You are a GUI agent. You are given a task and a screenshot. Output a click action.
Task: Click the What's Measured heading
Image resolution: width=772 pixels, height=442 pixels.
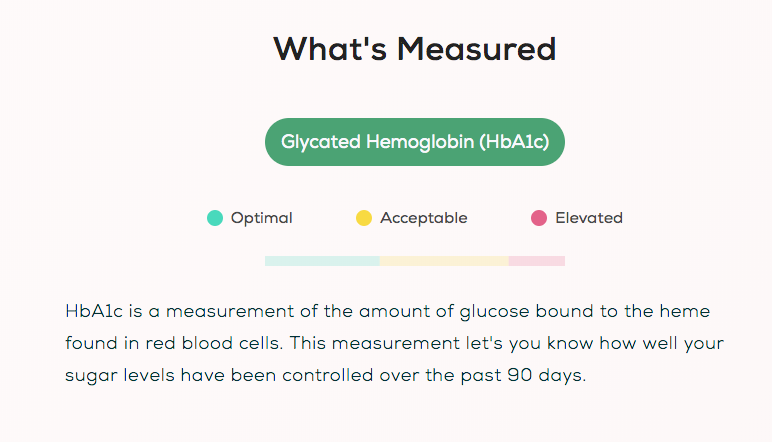tap(414, 49)
